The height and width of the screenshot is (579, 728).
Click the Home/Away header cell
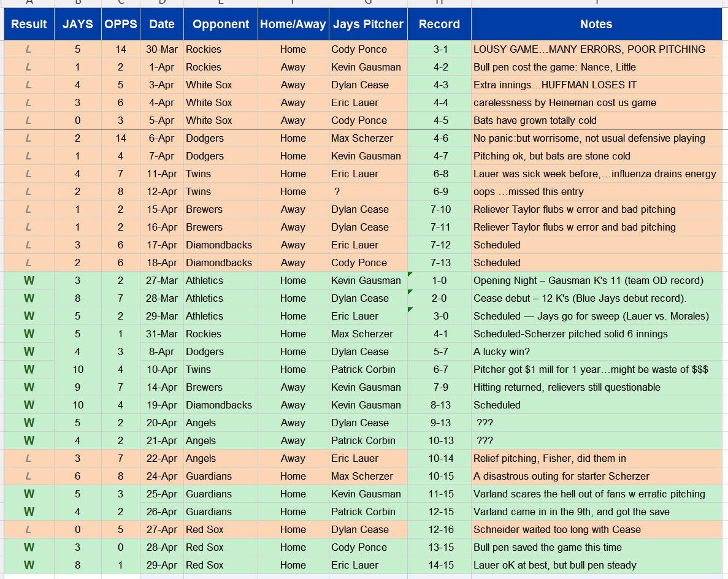click(293, 25)
